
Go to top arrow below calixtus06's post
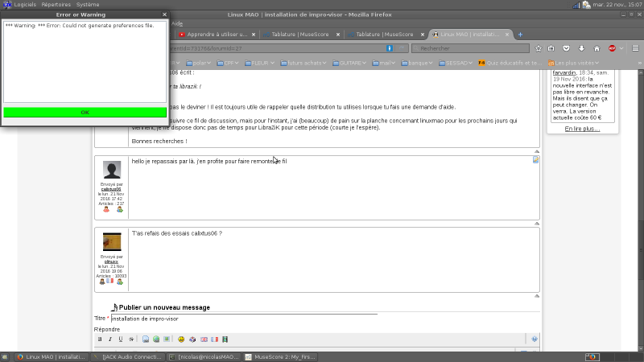[537, 224]
